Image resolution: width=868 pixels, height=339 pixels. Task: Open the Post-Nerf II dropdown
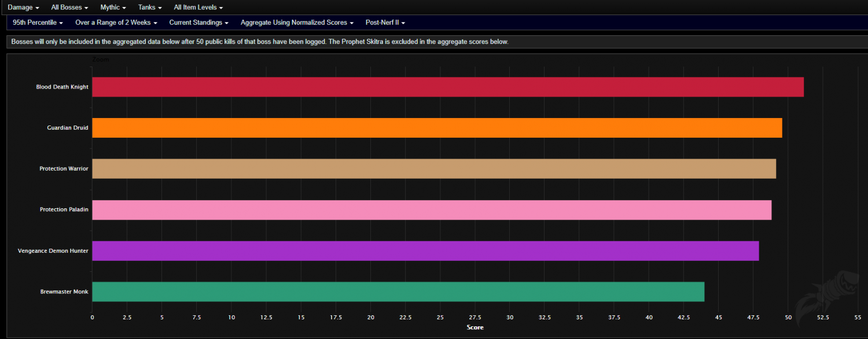point(385,23)
